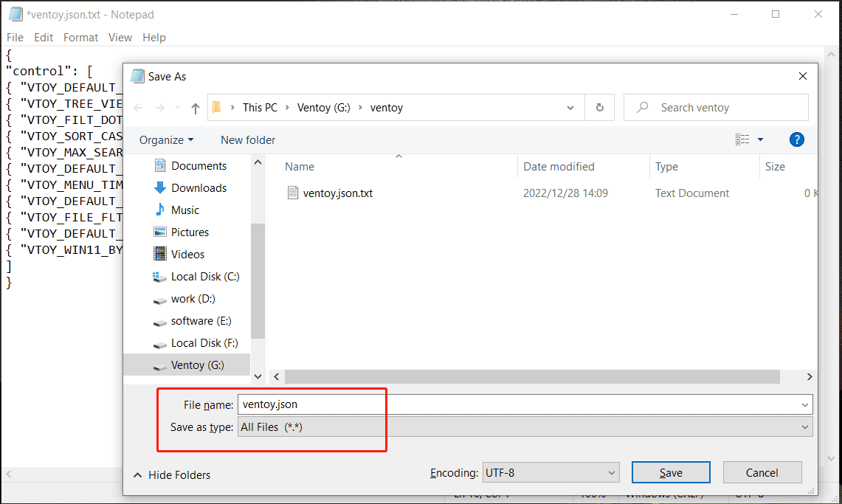The width and height of the screenshot is (842, 504).
Task: Click the Notepad icon in the Save As title bar
Action: tap(138, 76)
